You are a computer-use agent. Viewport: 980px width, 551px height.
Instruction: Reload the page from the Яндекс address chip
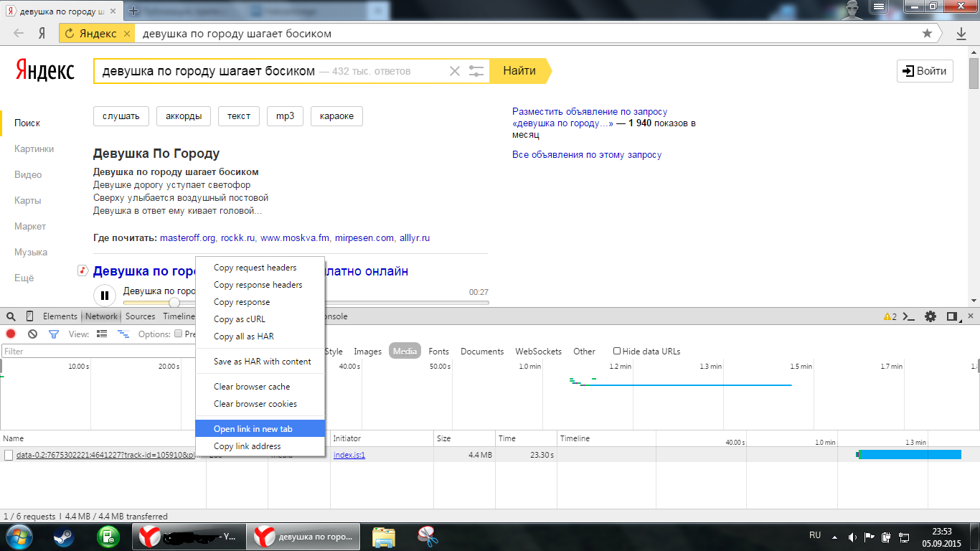coord(70,34)
